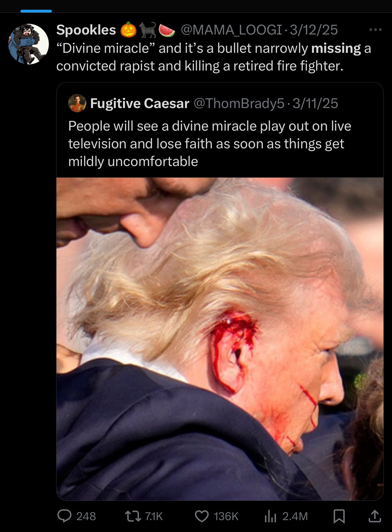Screen dimensions: 392x532
Task: Open quoted tweet text about divine miracle
Action: 210,144
